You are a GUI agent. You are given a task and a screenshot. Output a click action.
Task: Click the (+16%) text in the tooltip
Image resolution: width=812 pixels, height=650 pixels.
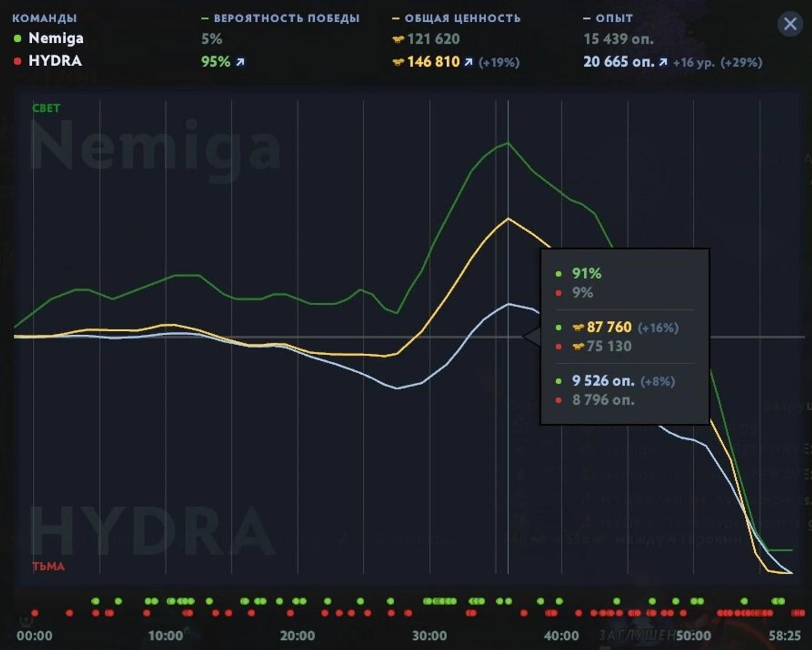coord(658,328)
